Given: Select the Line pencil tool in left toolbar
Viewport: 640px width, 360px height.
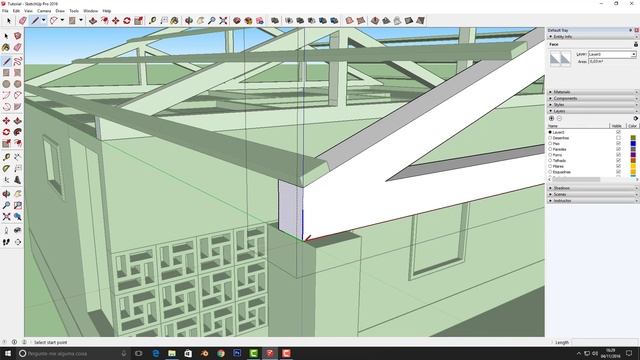Looking at the screenshot, I should [6, 62].
